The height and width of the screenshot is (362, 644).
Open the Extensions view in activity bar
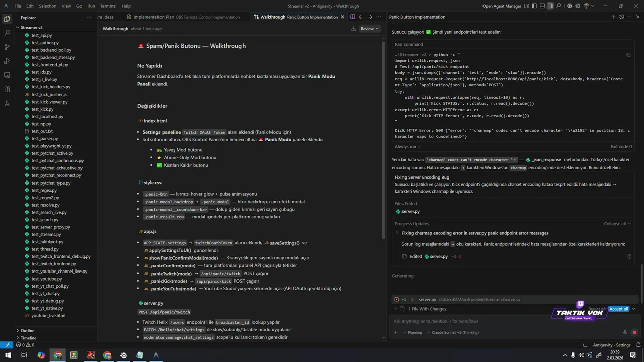pos(7,89)
